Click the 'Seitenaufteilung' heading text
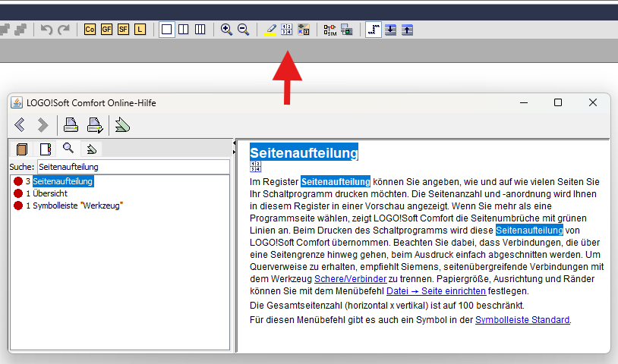The height and width of the screenshot is (364, 618). pos(304,152)
